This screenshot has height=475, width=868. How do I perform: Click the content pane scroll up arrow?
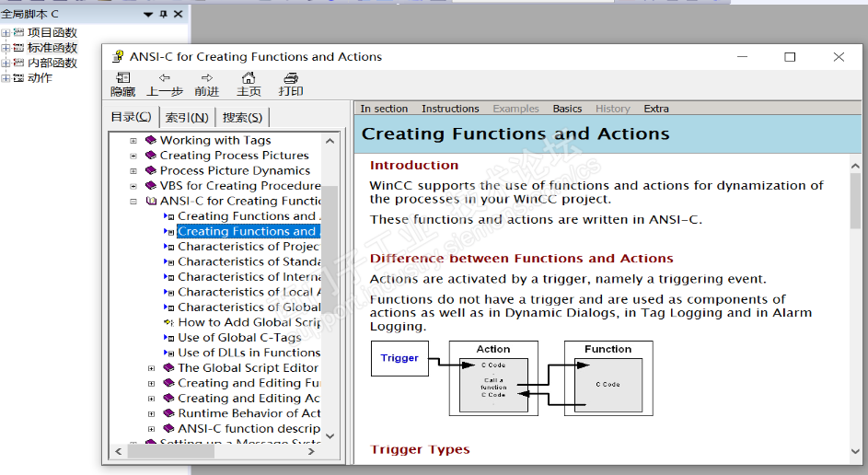pos(855,165)
